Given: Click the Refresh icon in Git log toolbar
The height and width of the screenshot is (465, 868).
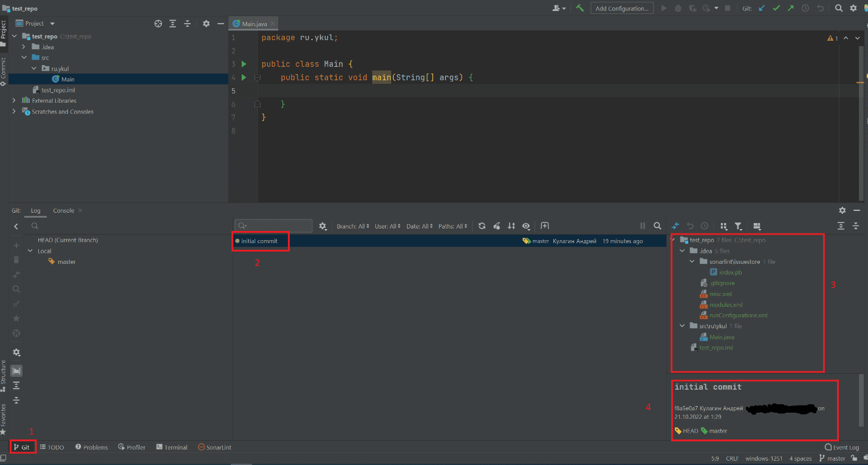Looking at the screenshot, I should click(x=482, y=226).
